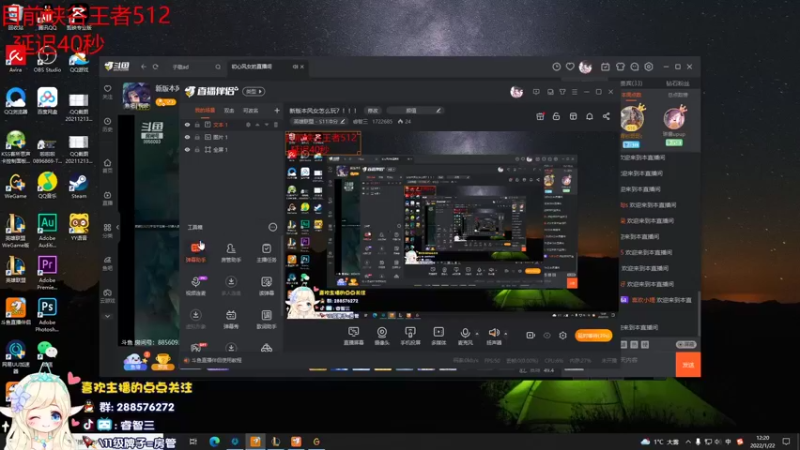This screenshot has width=800, height=450.
Task: Open the gift box icon in stream header
Action: (540, 117)
